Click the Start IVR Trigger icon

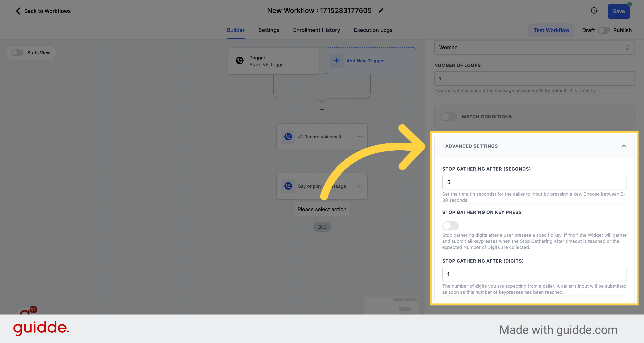[240, 60]
